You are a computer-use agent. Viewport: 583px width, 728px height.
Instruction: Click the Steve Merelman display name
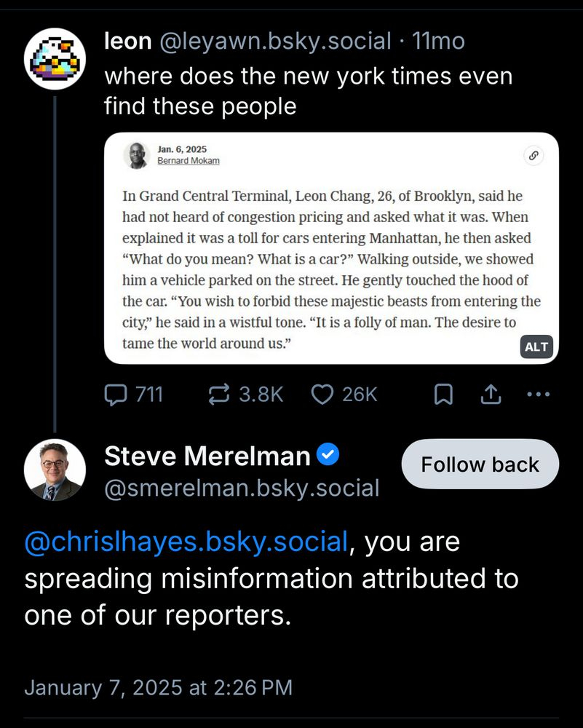(207, 456)
